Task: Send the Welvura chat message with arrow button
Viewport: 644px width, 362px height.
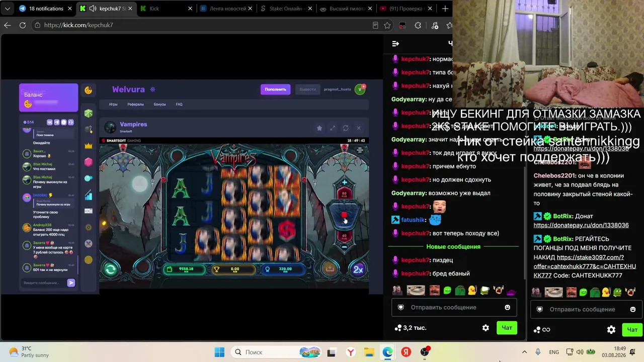Action: 71,283
